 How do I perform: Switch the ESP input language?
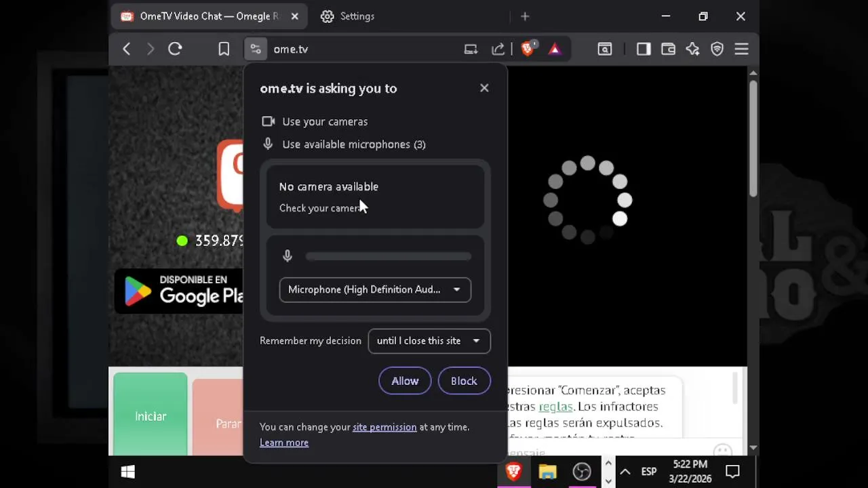649,472
